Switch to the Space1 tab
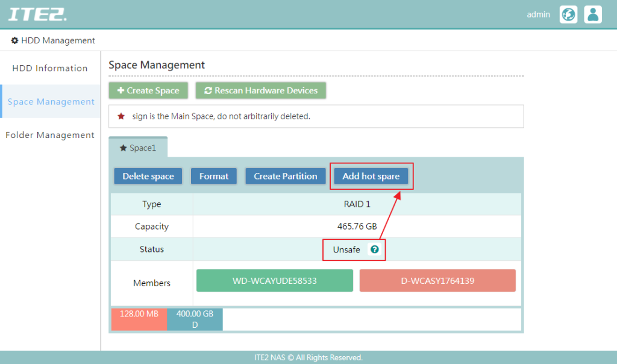Viewport: 617px width, 364px height. click(x=140, y=146)
